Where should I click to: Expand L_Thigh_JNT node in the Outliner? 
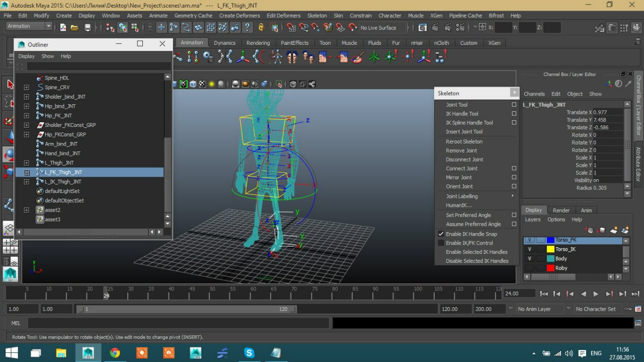click(27, 163)
